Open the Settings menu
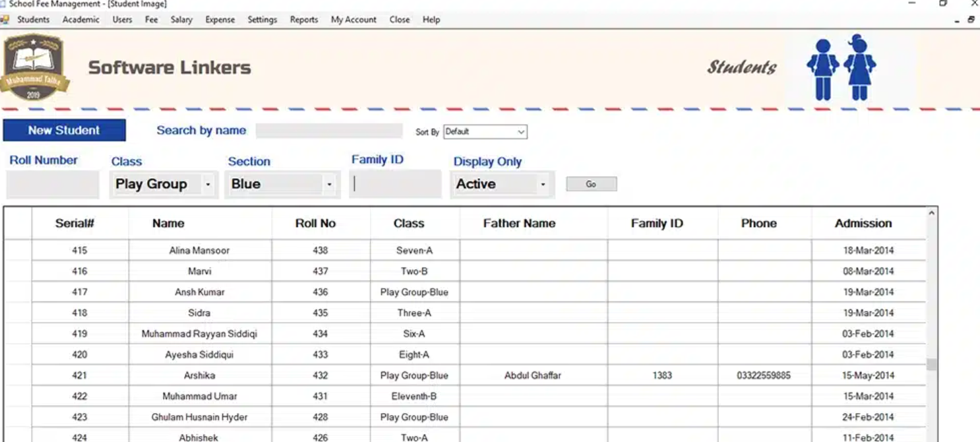Screen dimensions: 980x442 (x=262, y=20)
